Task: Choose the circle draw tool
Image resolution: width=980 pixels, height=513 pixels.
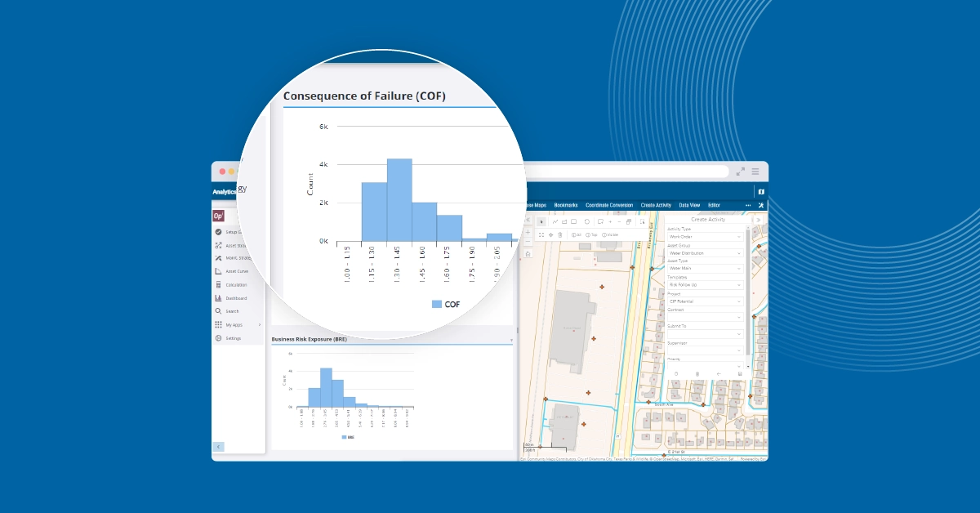Action: (587, 222)
